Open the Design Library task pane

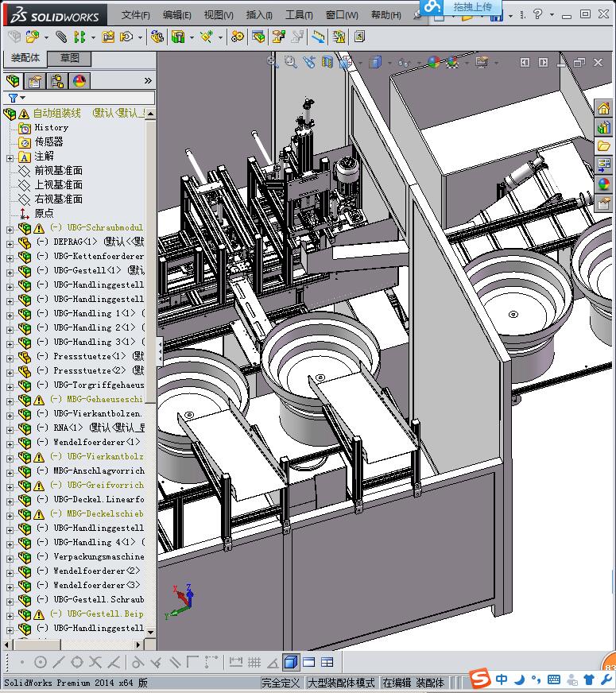(x=603, y=128)
